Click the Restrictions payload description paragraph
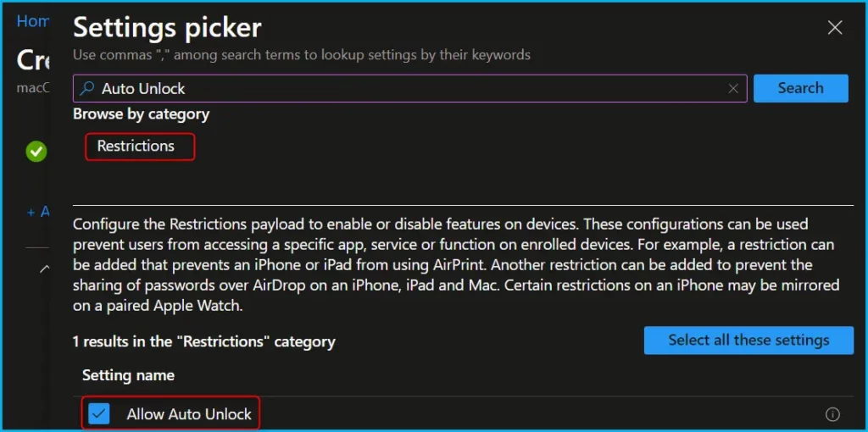Image resolution: width=868 pixels, height=432 pixels. pos(457,265)
